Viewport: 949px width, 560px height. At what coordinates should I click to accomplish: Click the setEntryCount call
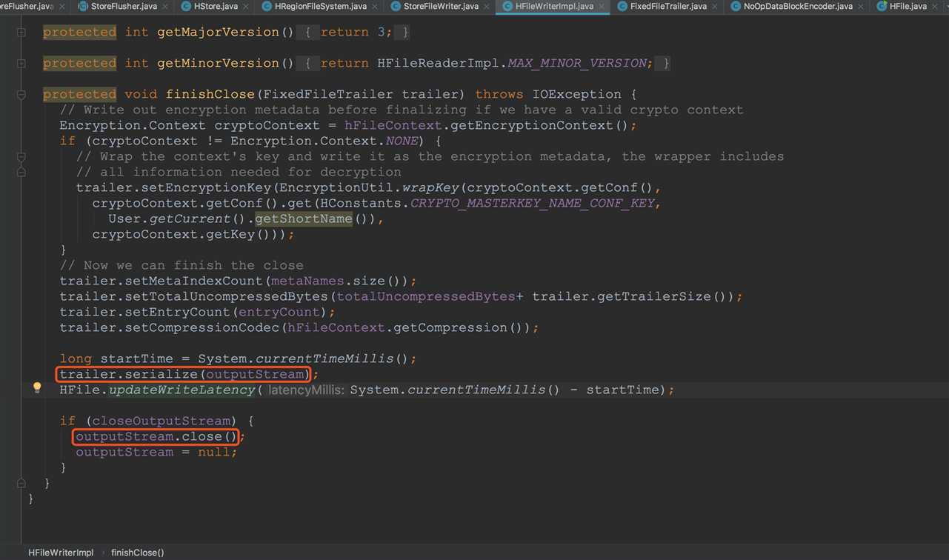(179, 313)
